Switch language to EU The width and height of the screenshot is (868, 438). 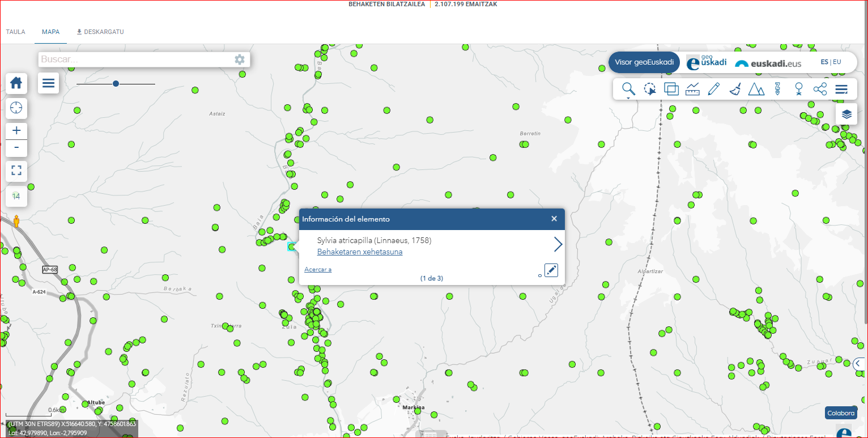coord(837,62)
